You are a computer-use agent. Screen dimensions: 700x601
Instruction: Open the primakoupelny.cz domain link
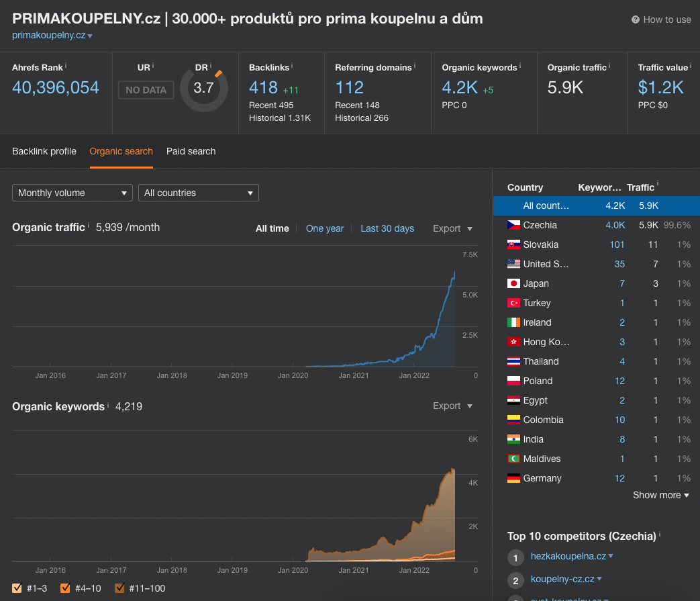coord(49,36)
